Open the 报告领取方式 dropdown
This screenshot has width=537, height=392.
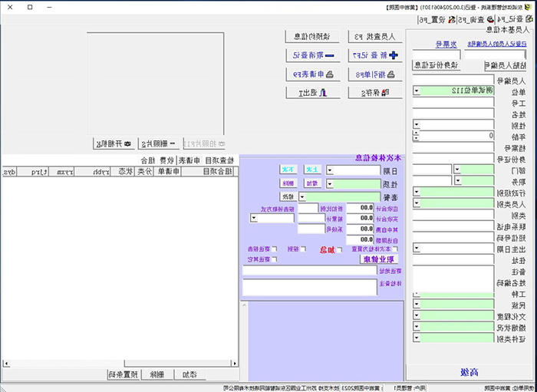(x=254, y=218)
